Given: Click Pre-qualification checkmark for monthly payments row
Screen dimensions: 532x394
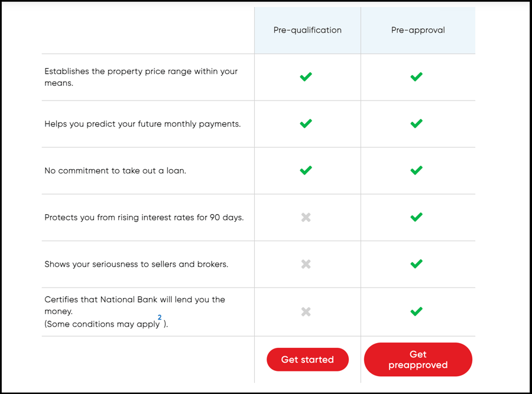Looking at the screenshot, I should (x=306, y=124).
